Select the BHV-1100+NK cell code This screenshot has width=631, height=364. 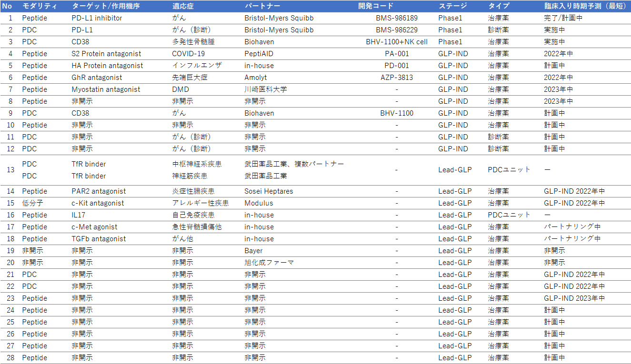(397, 42)
